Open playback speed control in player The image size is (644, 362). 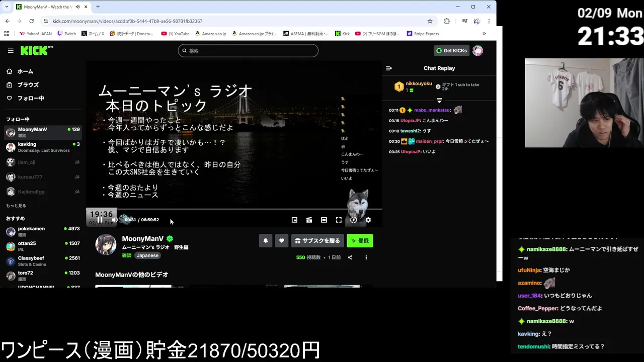353,220
